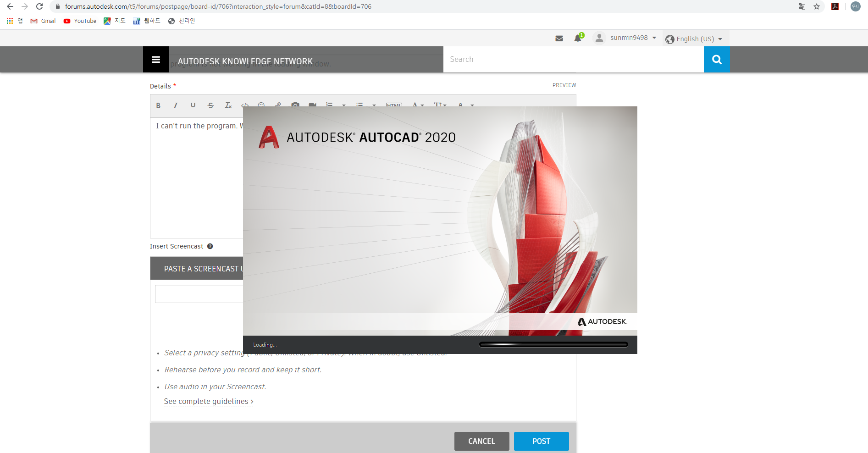The height and width of the screenshot is (453, 868).
Task: Switch to HTML editing mode
Action: [394, 105]
